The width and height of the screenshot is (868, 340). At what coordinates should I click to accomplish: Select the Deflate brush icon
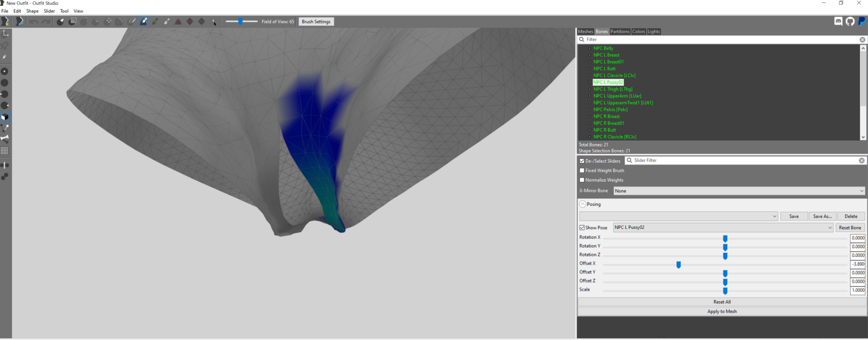pos(96,21)
